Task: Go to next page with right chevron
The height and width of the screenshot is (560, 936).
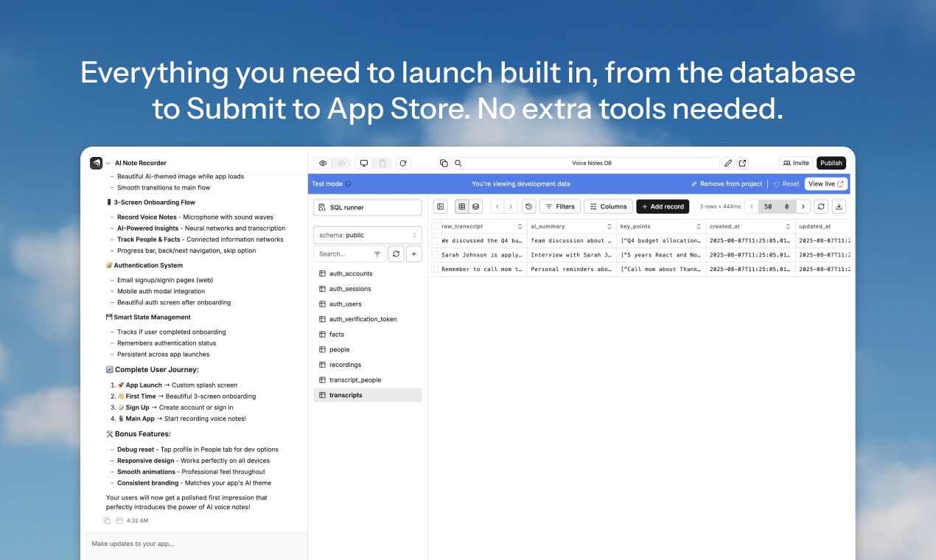Action: click(x=803, y=207)
